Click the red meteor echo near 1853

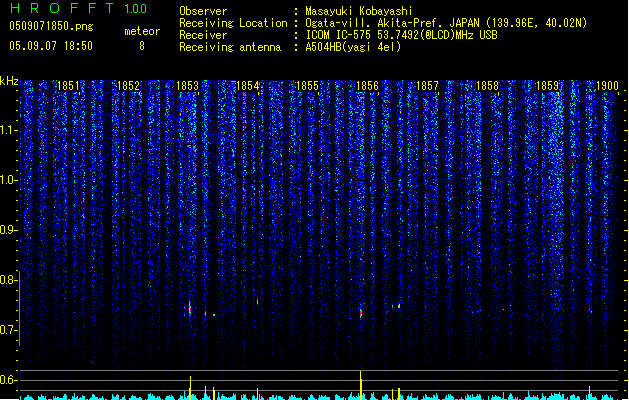(190, 309)
